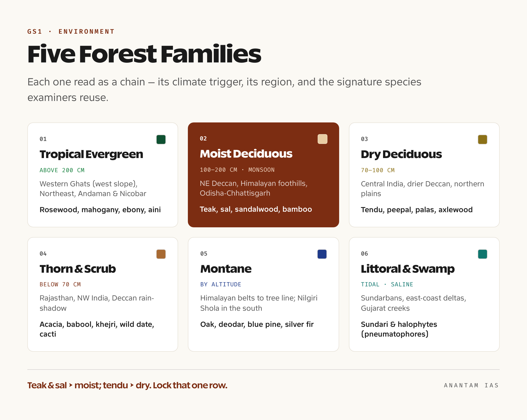This screenshot has width=527, height=420.
Task: Click the 'Teak & sal > moist' footer tip
Action: [x=127, y=385]
